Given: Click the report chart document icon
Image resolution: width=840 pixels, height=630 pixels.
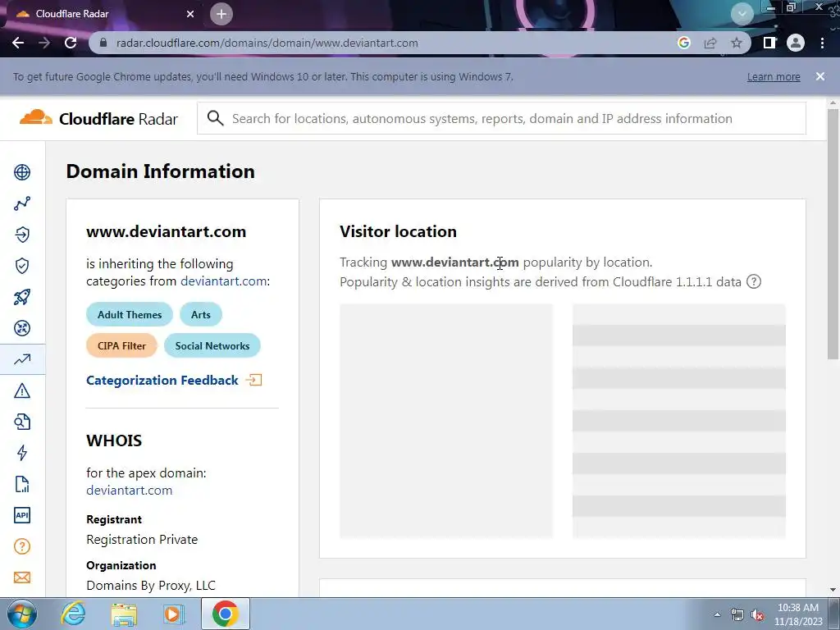Looking at the screenshot, I should [x=22, y=484].
